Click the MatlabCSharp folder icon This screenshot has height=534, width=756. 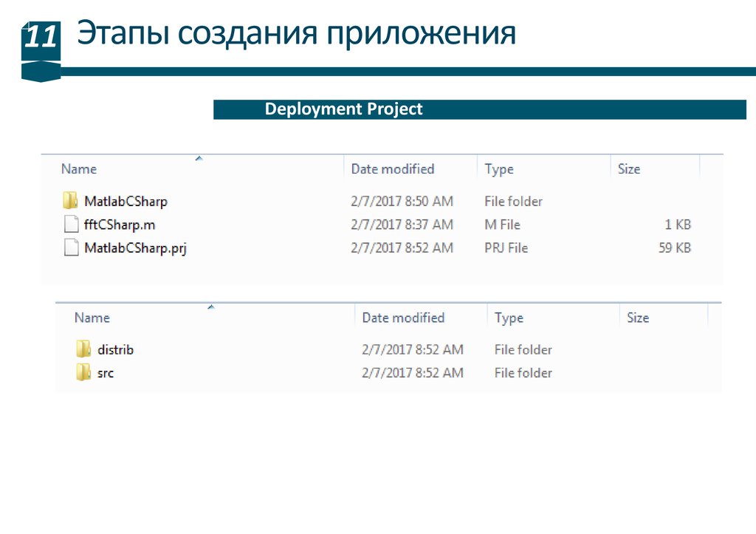coord(71,201)
